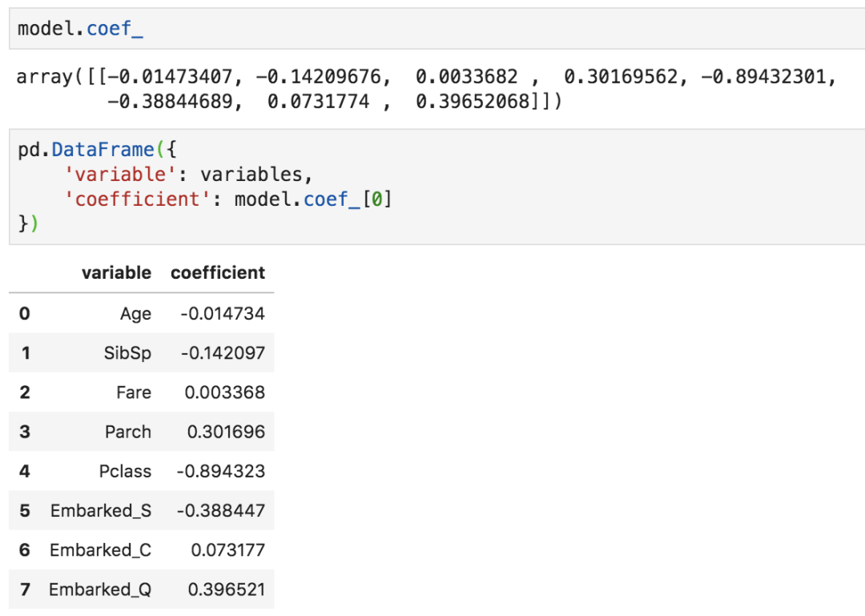This screenshot has width=865, height=616.
Task: Click row index 7 in table
Action: click(25, 590)
